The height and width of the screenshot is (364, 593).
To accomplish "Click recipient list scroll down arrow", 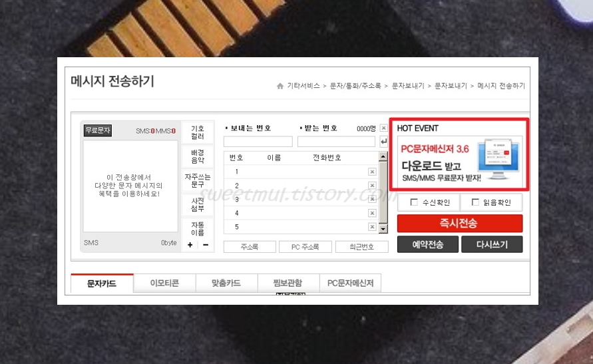I will coord(383,229).
